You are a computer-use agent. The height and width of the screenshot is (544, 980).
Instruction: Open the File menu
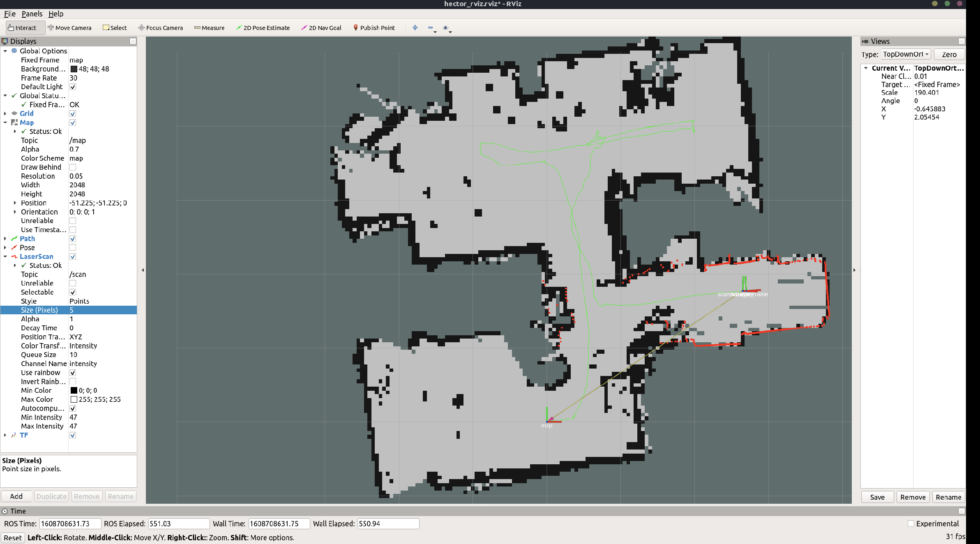(x=9, y=14)
